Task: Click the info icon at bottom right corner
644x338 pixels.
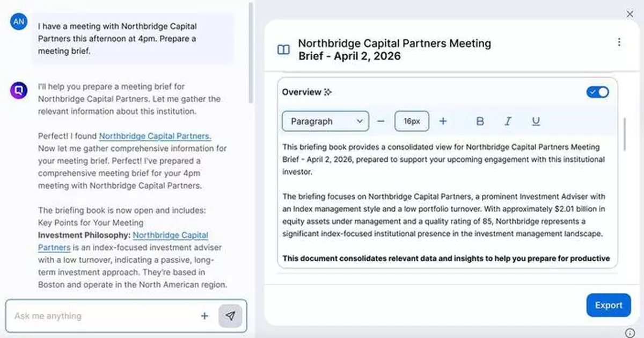Action: pyautogui.click(x=630, y=332)
